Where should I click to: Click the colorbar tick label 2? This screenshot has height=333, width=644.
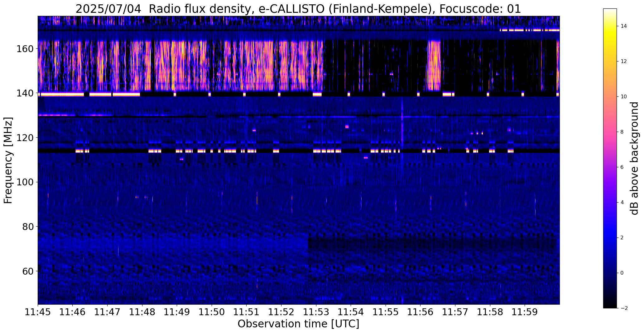[x=622, y=238]
